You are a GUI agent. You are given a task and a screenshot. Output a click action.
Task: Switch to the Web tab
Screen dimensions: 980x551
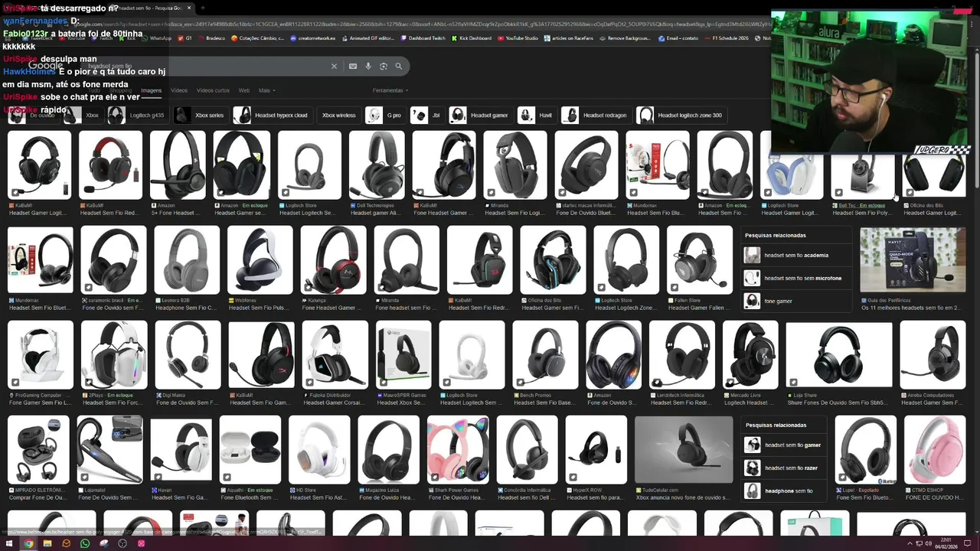pyautogui.click(x=244, y=90)
